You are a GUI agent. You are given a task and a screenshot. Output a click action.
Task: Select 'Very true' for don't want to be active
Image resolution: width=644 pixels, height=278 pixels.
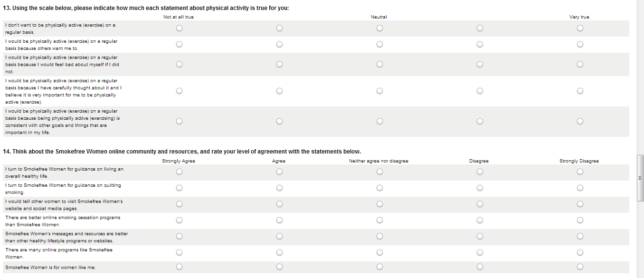click(x=580, y=29)
